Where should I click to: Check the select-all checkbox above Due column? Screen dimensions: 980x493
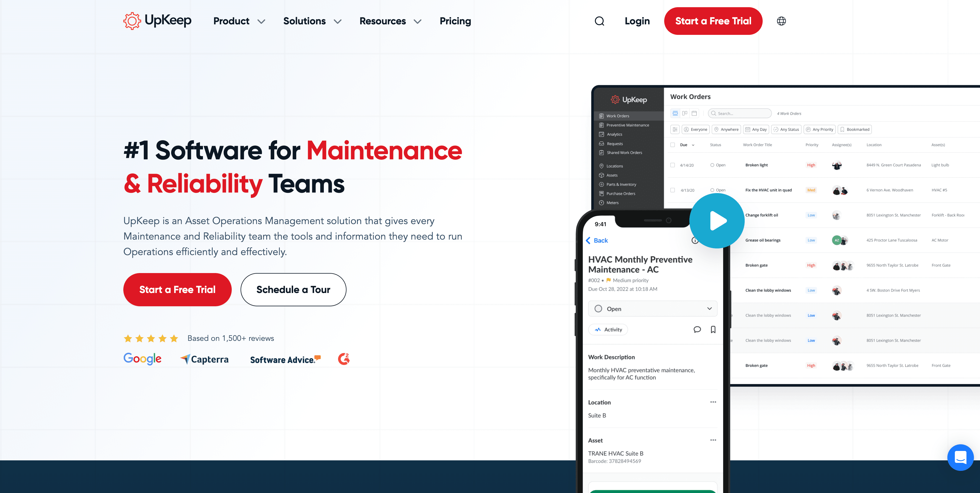(x=672, y=145)
